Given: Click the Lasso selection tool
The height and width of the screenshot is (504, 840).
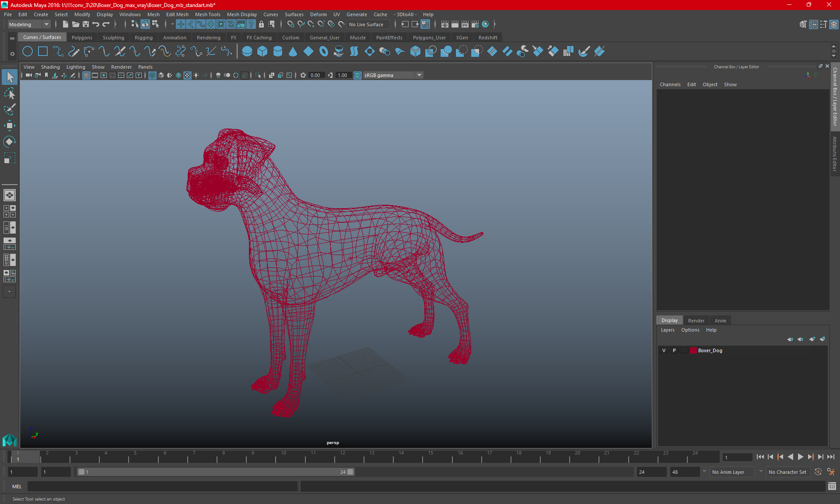Looking at the screenshot, I should click(9, 93).
